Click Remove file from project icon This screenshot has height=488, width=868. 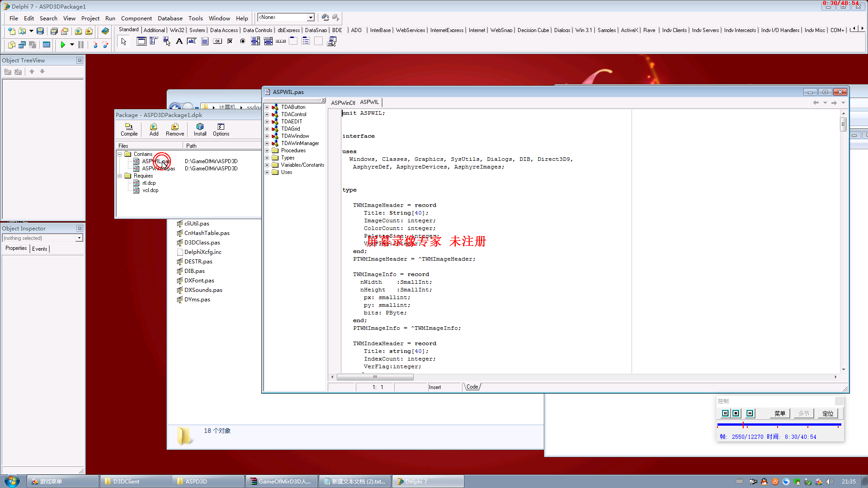tap(89, 31)
